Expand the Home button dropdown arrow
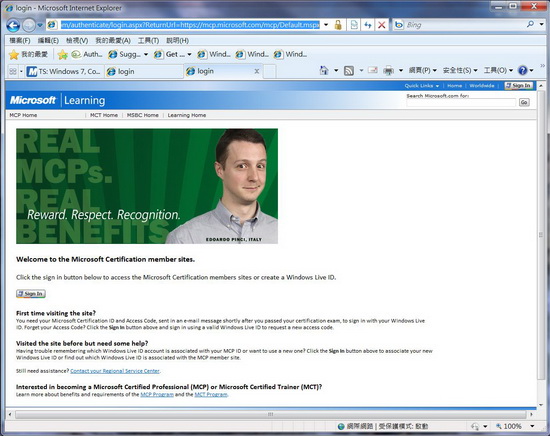This screenshot has height=436, width=550. (336, 71)
